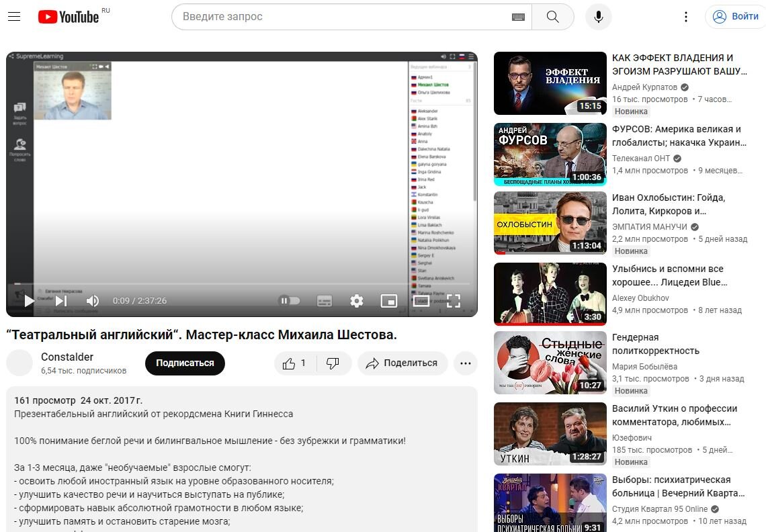766x532 pixels.
Task: Skip to the next video
Action: point(61,301)
